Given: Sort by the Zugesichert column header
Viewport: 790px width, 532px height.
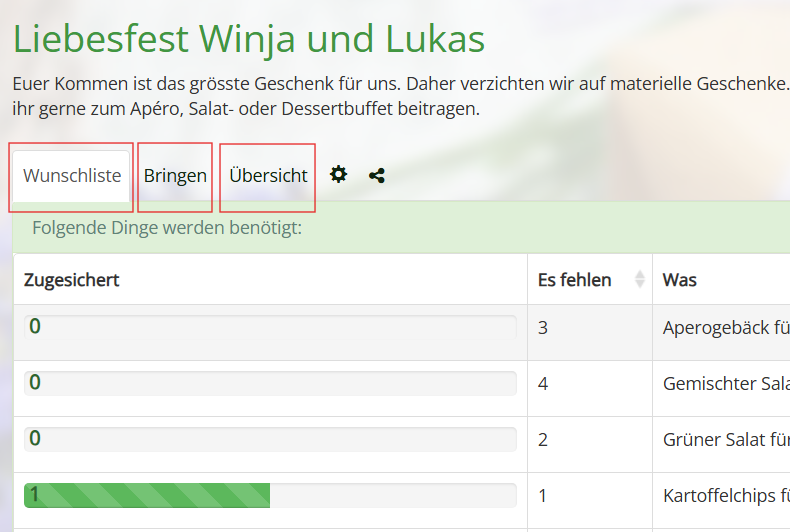Looking at the screenshot, I should [72, 280].
